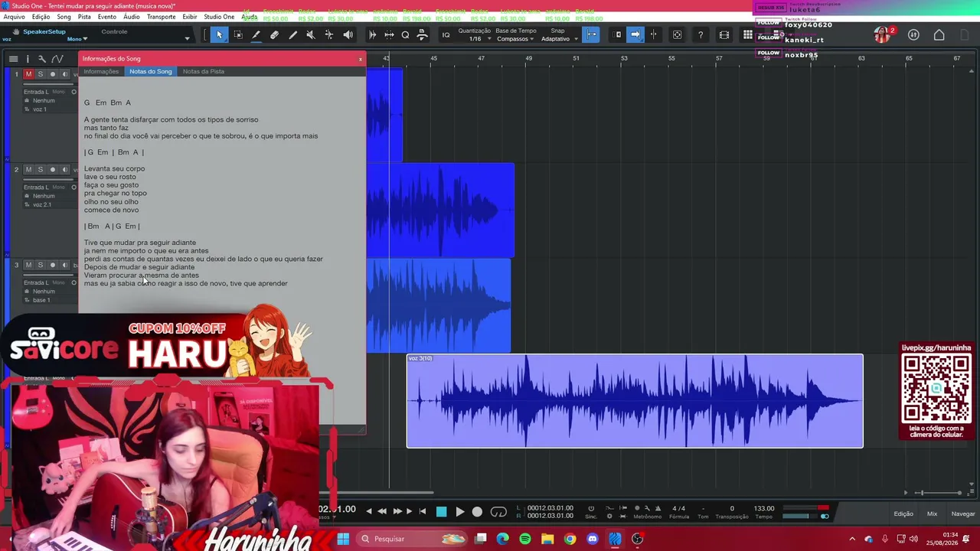Image resolution: width=980 pixels, height=551 pixels.
Task: Open the Navegar browser panel
Action: point(963,514)
